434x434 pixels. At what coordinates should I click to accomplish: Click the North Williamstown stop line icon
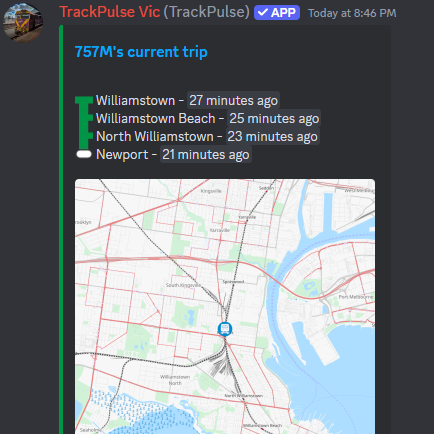click(84, 136)
